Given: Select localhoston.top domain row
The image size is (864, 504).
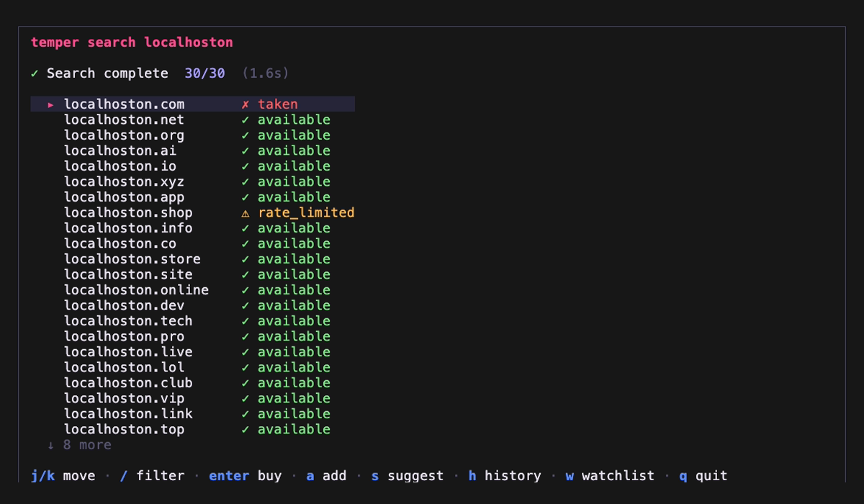Looking at the screenshot, I should pos(192,429).
